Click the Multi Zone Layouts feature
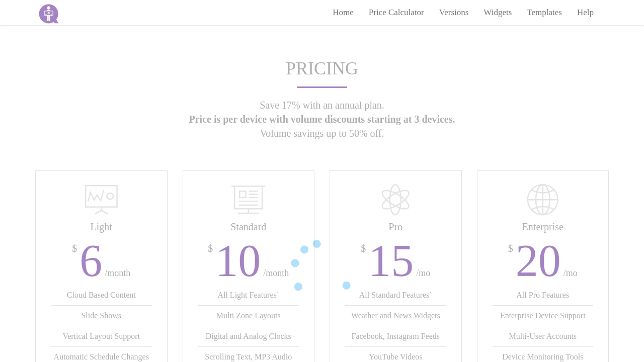The height and width of the screenshot is (362, 644). pos(249,316)
